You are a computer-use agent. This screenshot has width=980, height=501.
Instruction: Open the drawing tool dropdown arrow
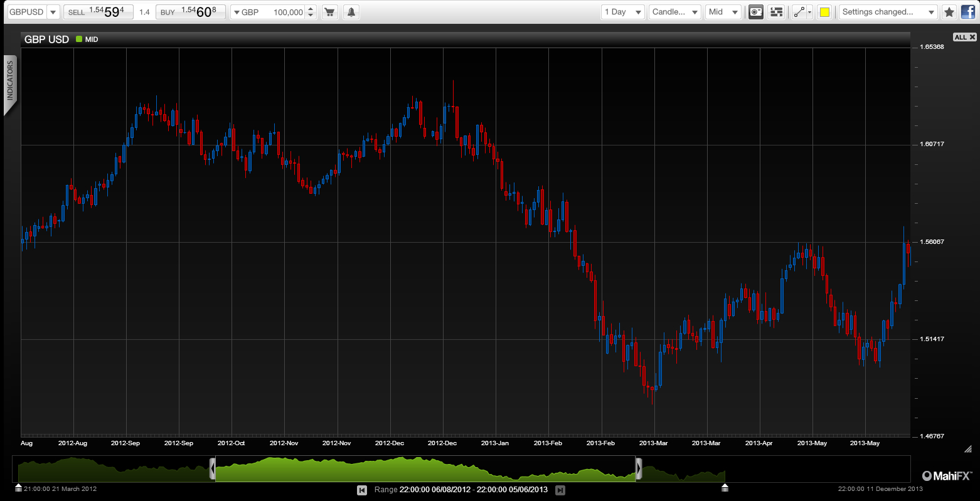tap(809, 12)
